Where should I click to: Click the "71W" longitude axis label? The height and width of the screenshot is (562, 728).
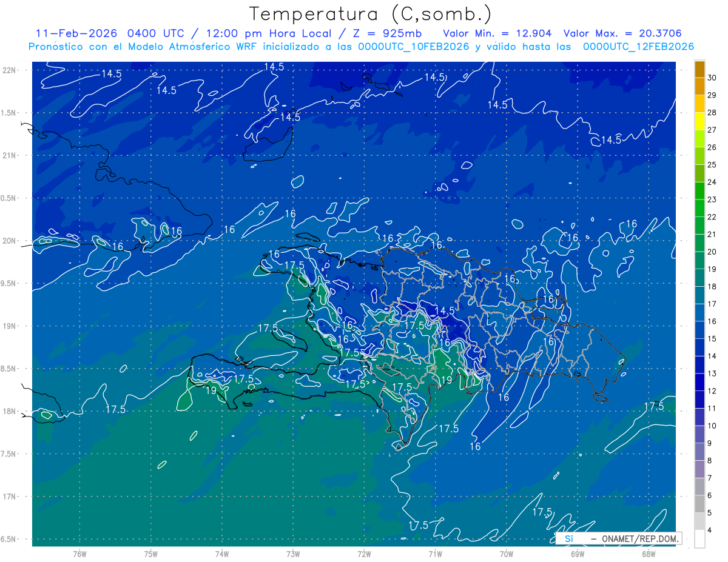pos(435,554)
